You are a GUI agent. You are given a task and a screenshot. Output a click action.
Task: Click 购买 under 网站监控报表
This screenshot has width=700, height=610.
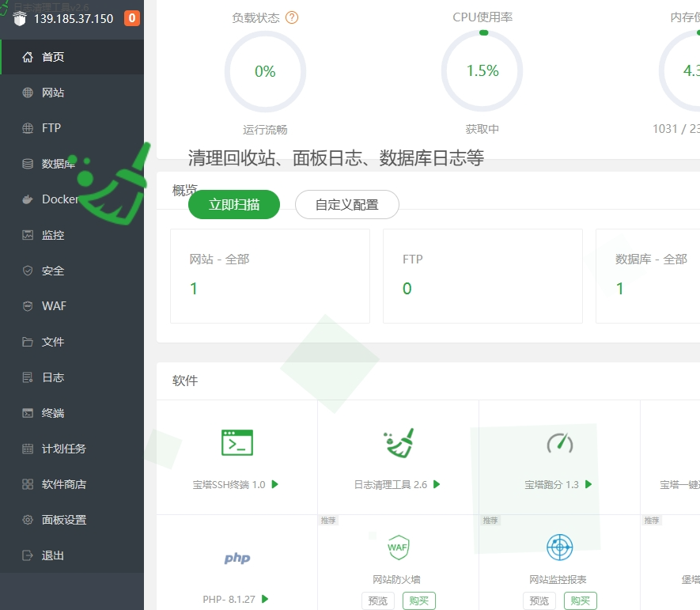pos(581,601)
